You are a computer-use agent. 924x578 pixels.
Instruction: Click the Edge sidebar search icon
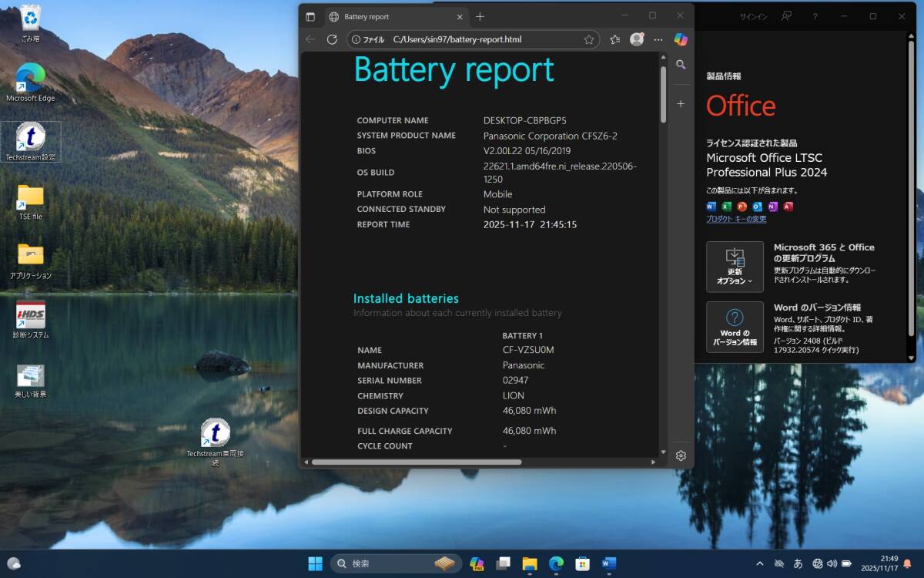click(x=681, y=65)
